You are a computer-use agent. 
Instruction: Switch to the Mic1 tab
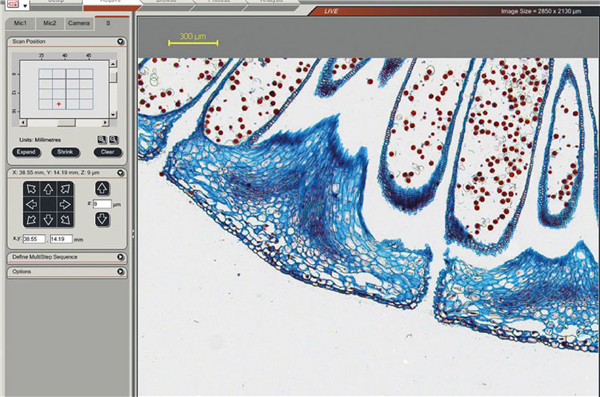pos(20,23)
